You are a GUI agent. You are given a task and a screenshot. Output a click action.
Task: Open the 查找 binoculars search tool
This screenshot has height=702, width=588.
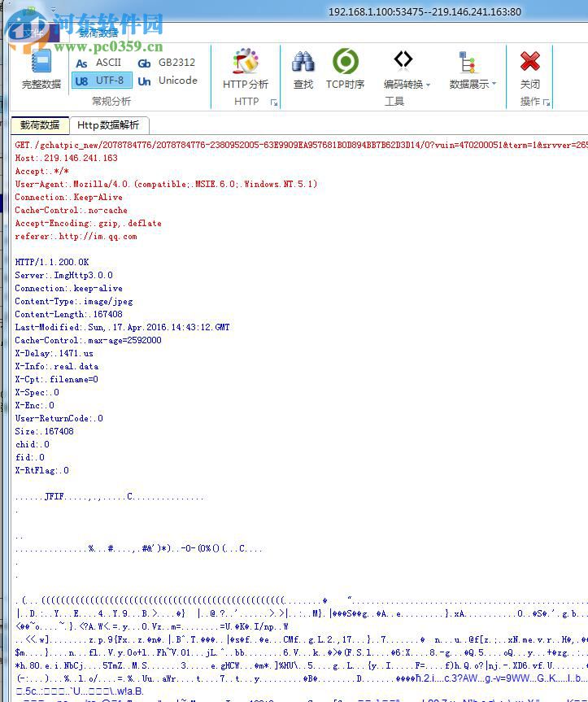[303, 69]
